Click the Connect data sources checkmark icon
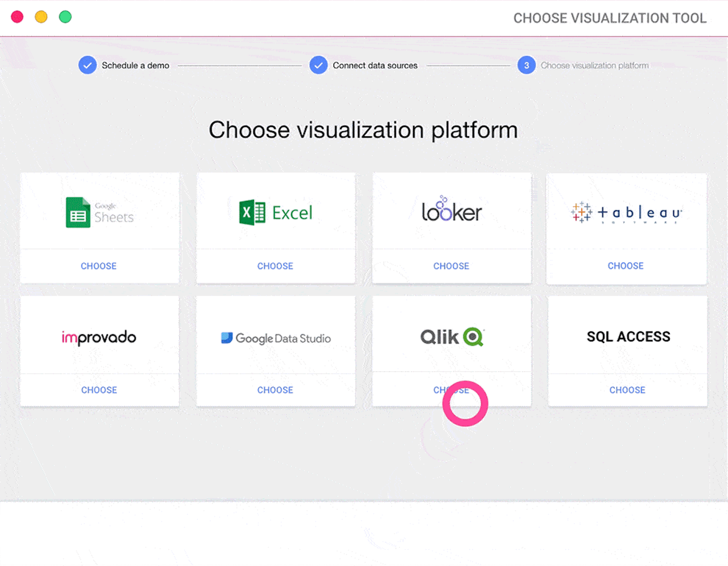The image size is (728, 566). click(318, 65)
